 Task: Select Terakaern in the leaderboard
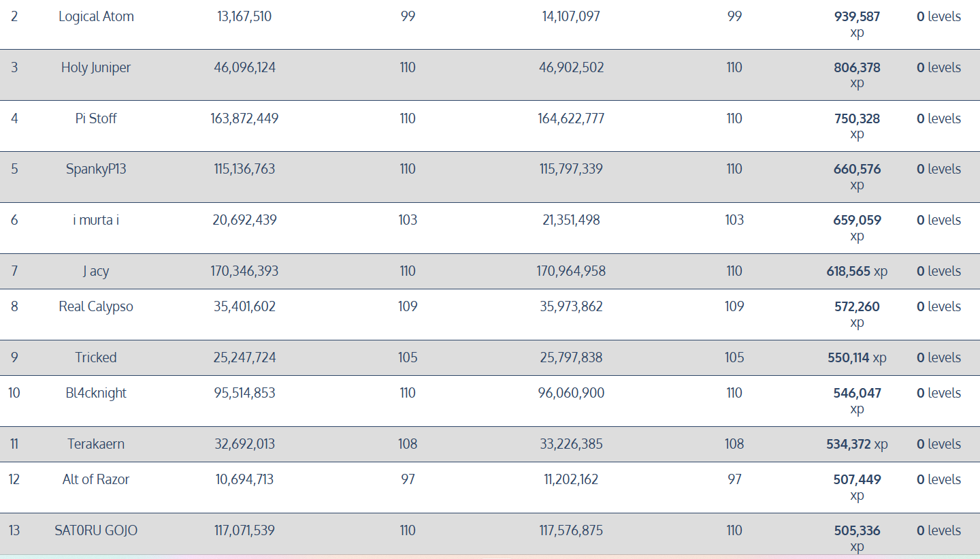(96, 444)
